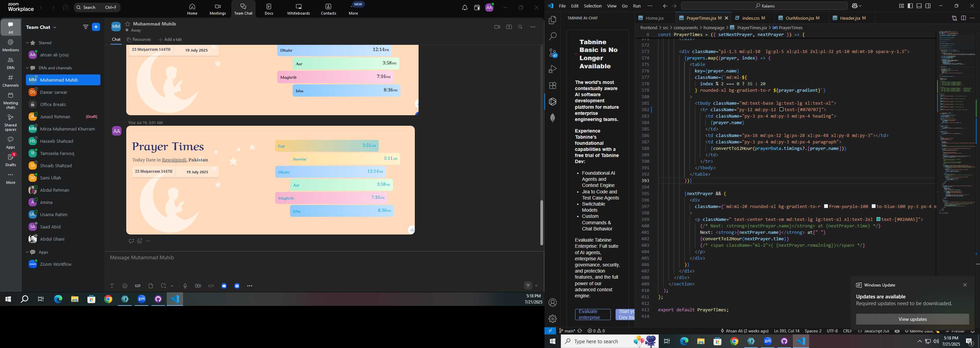Insert a code snippet in composer
980x348 pixels.
[x=211, y=286]
